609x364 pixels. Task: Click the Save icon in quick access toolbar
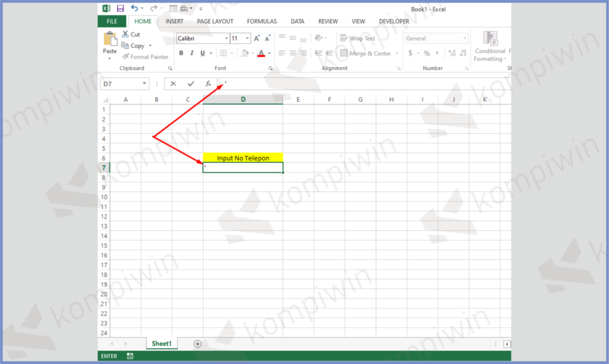(x=121, y=8)
